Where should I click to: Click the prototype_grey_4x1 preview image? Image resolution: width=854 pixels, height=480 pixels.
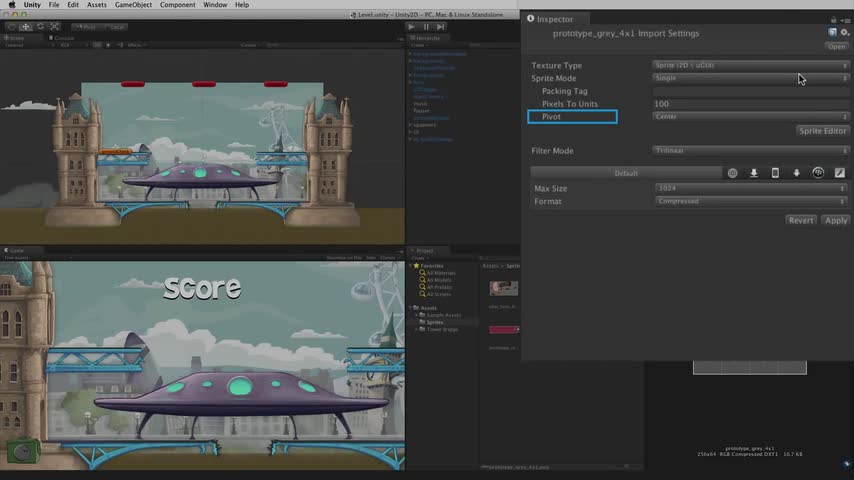point(749,368)
